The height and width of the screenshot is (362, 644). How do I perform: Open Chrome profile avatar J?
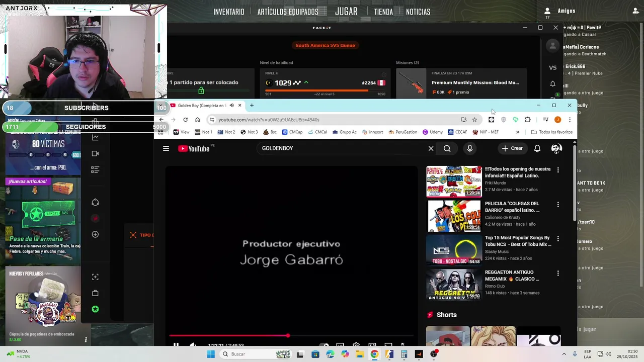557,120
